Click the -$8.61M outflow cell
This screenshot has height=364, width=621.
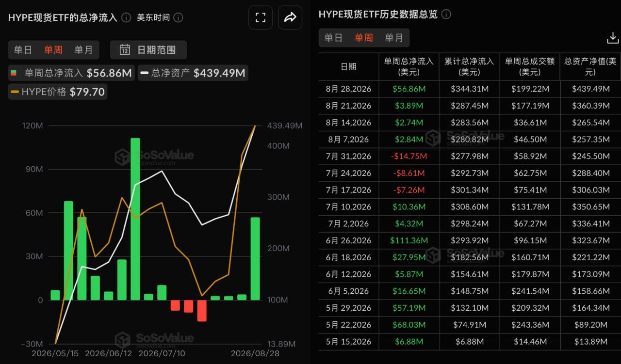point(409,173)
